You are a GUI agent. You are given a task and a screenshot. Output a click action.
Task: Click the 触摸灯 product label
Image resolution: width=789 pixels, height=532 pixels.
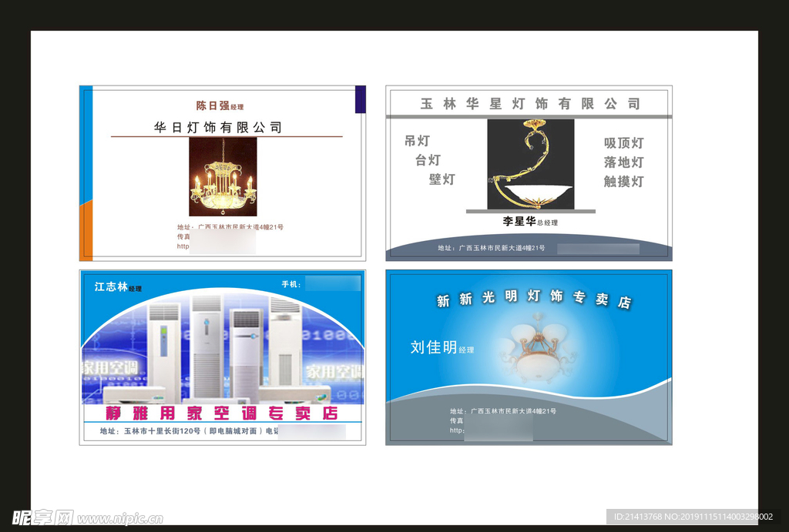click(x=623, y=182)
